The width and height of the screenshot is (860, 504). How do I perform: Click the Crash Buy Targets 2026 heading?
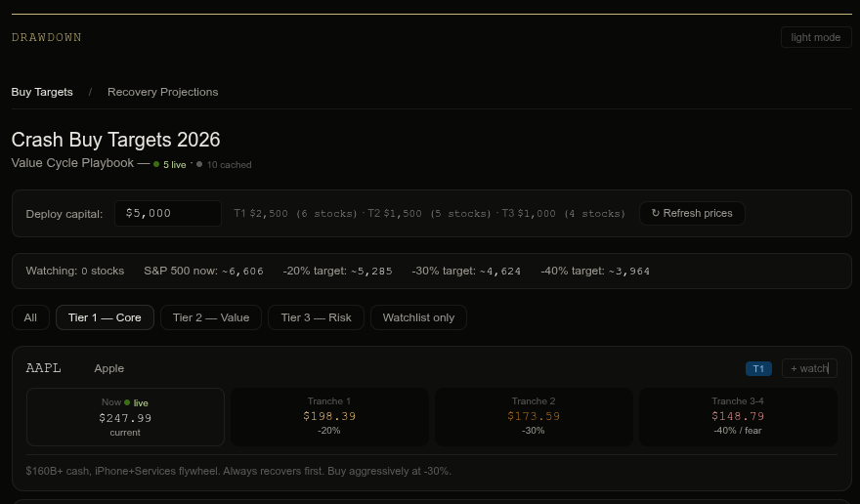tap(115, 140)
